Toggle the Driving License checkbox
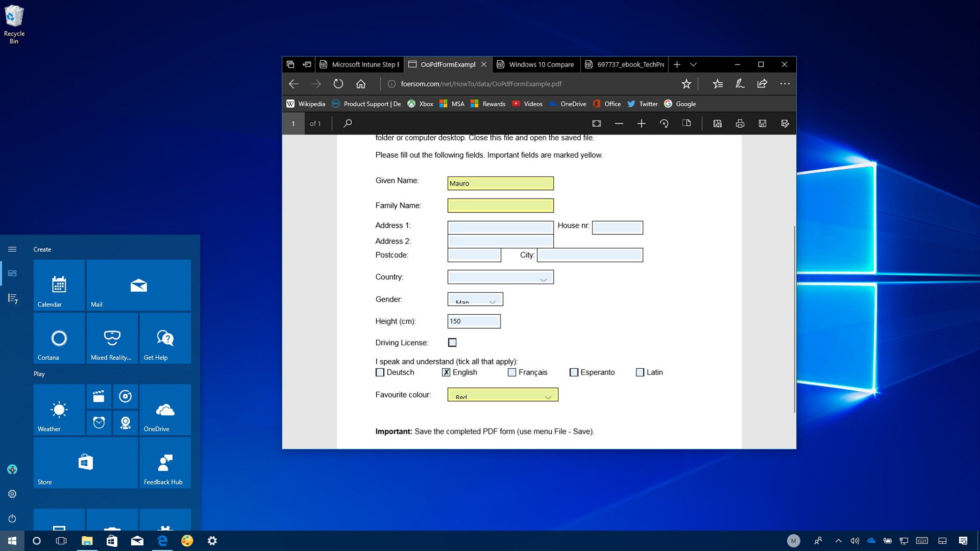 [x=452, y=342]
